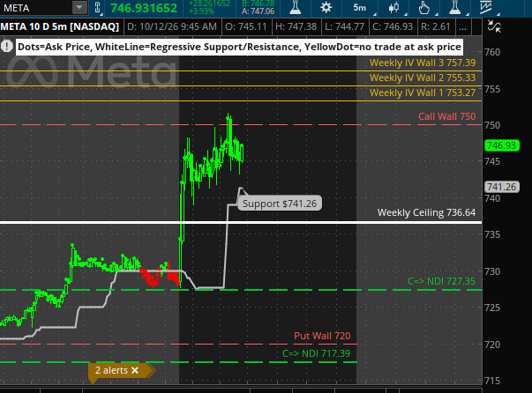Open the candlestick chart style menu
This screenshot has width=532, height=393.
coord(393,8)
